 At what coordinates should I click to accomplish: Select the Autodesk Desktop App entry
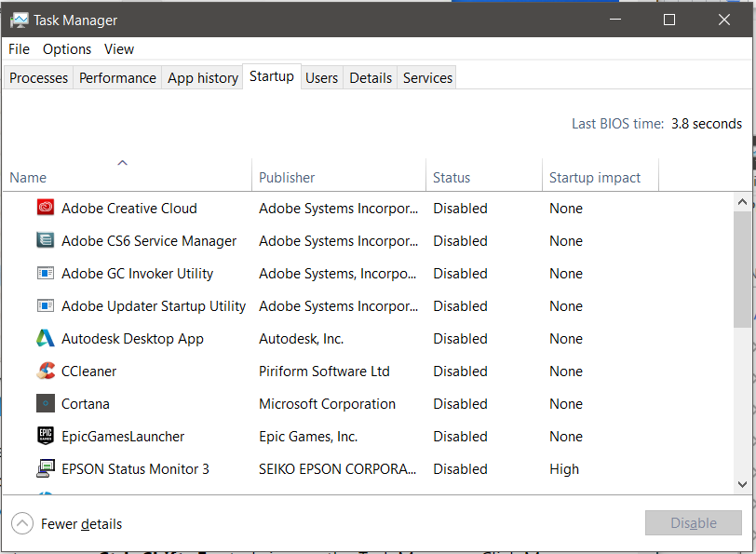pyautogui.click(x=132, y=339)
